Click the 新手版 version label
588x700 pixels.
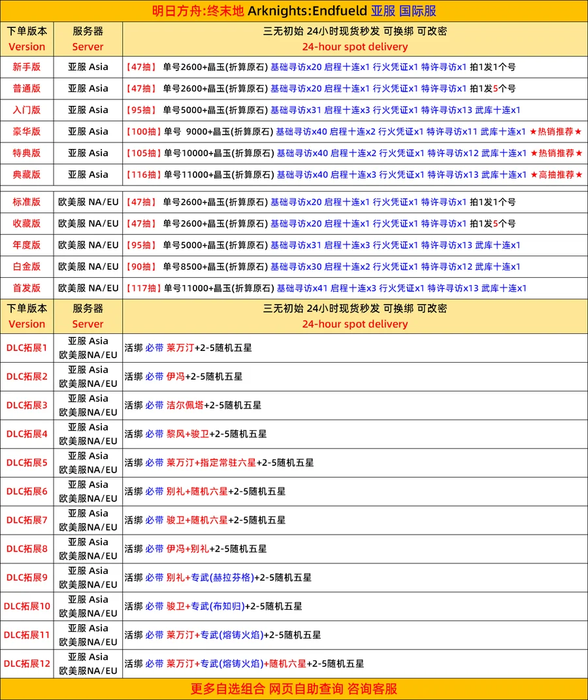27,67
